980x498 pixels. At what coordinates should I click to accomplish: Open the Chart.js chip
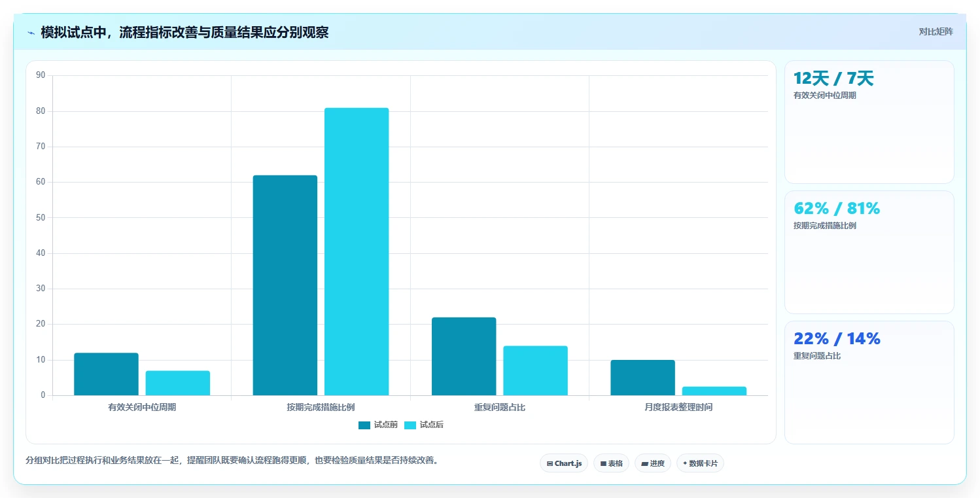(x=564, y=463)
